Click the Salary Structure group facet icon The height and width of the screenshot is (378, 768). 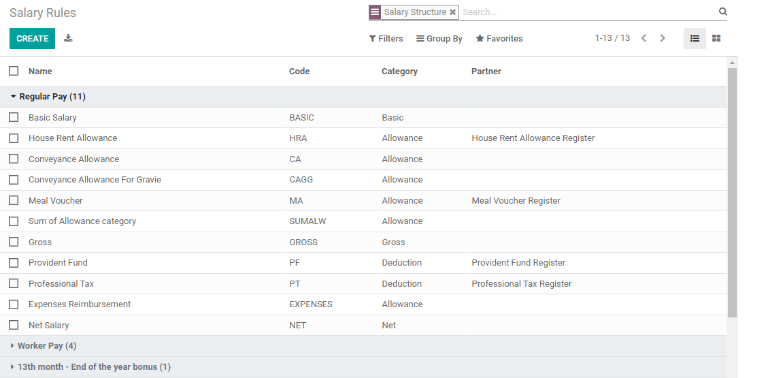pyautogui.click(x=375, y=12)
